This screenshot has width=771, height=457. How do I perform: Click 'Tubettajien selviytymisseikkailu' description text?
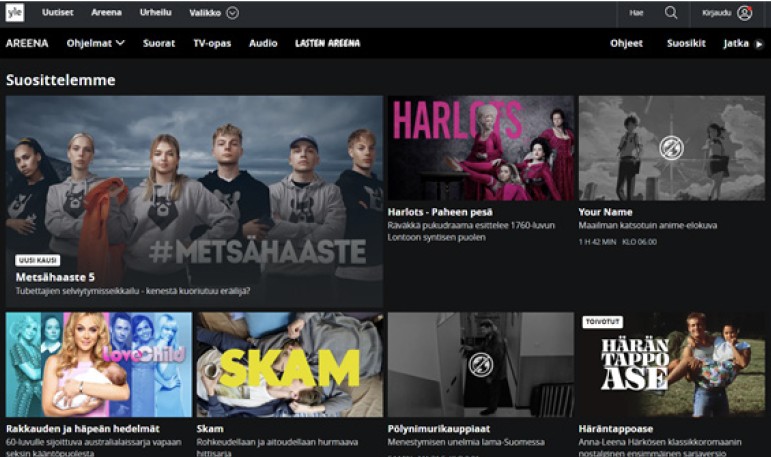tap(133, 291)
